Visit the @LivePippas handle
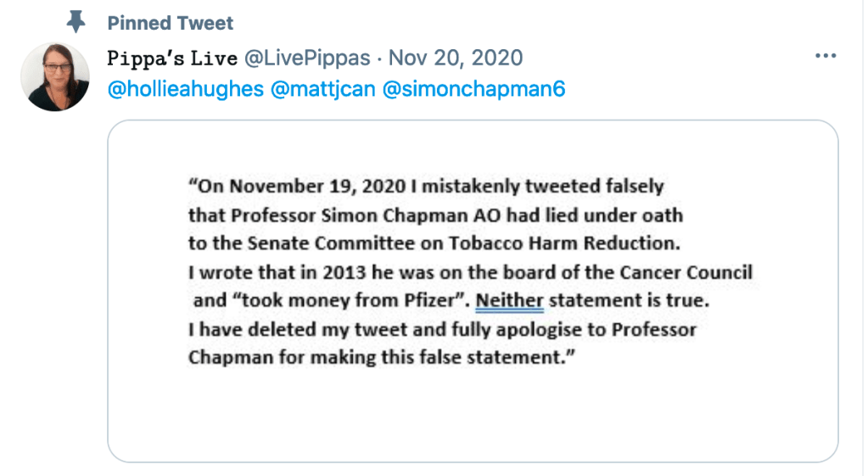 coord(307,58)
